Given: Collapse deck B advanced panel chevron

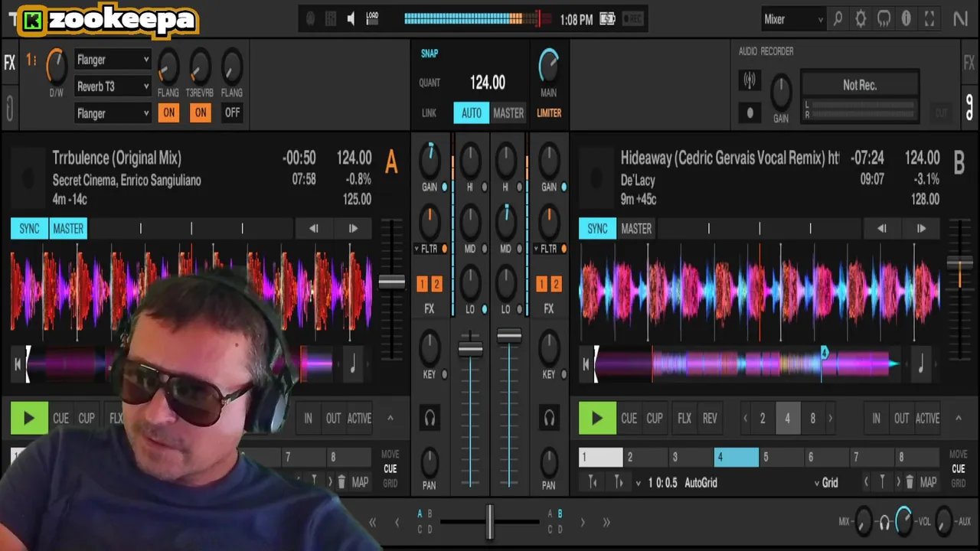Looking at the screenshot, I should pos(958,418).
